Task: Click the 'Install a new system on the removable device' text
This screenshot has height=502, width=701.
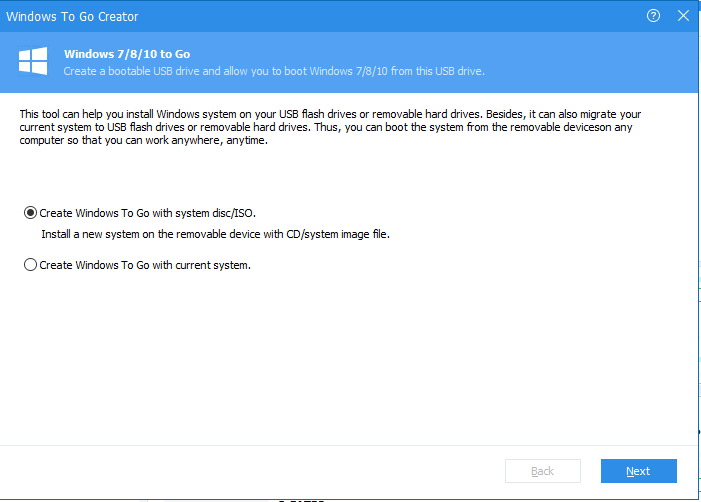Action: point(215,234)
